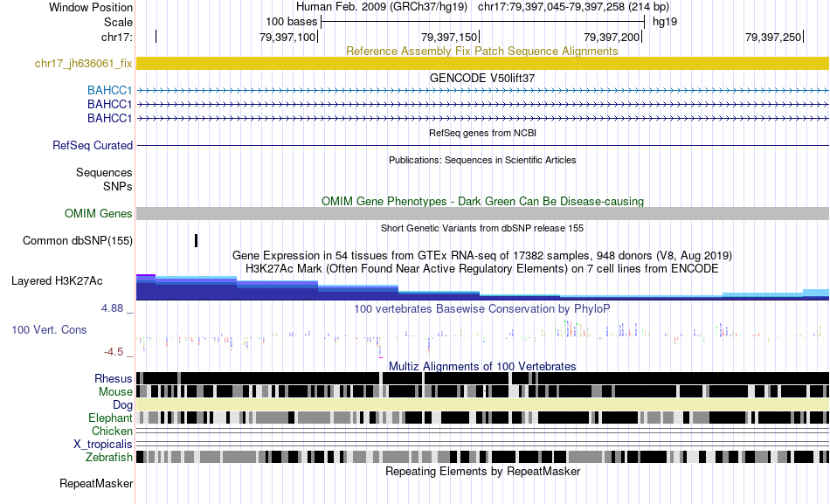Screen dimensions: 830x504
Task: Open the GENCODE V50lift37 track title
Action: (x=482, y=78)
